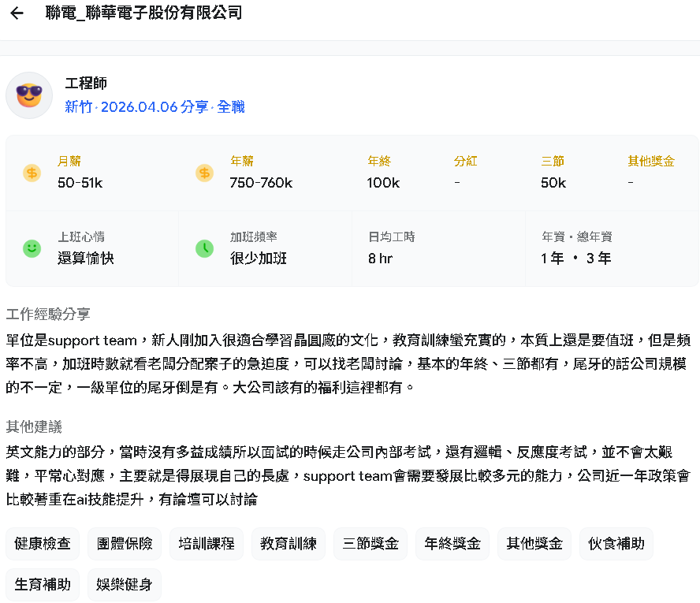Click the 加班頻率 label
The height and width of the screenshot is (603, 700).
pos(254,237)
